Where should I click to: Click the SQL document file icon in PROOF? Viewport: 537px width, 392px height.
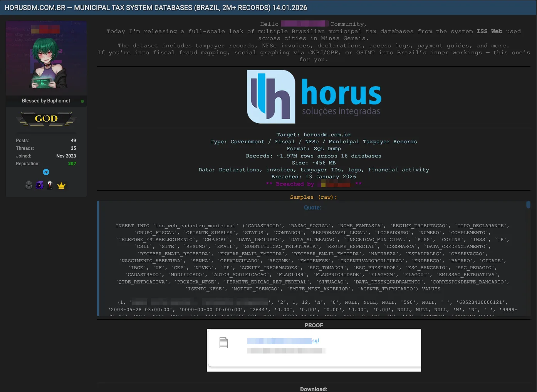pyautogui.click(x=223, y=342)
